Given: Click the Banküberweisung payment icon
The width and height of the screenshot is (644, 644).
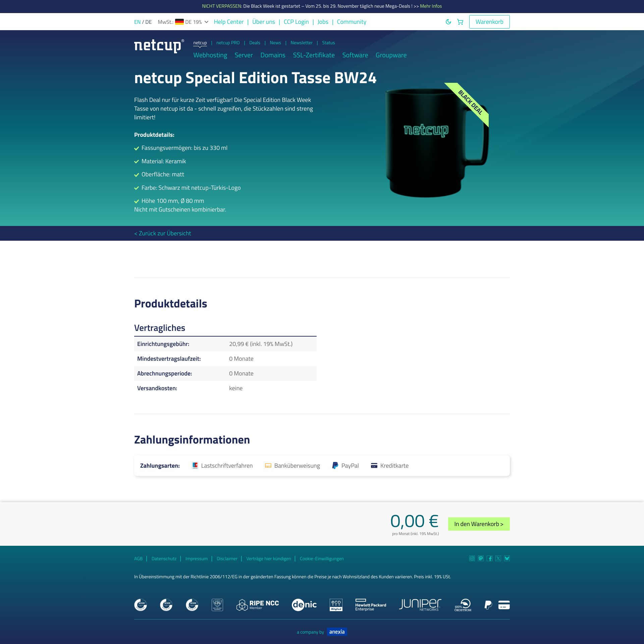Looking at the screenshot, I should 268,465.
